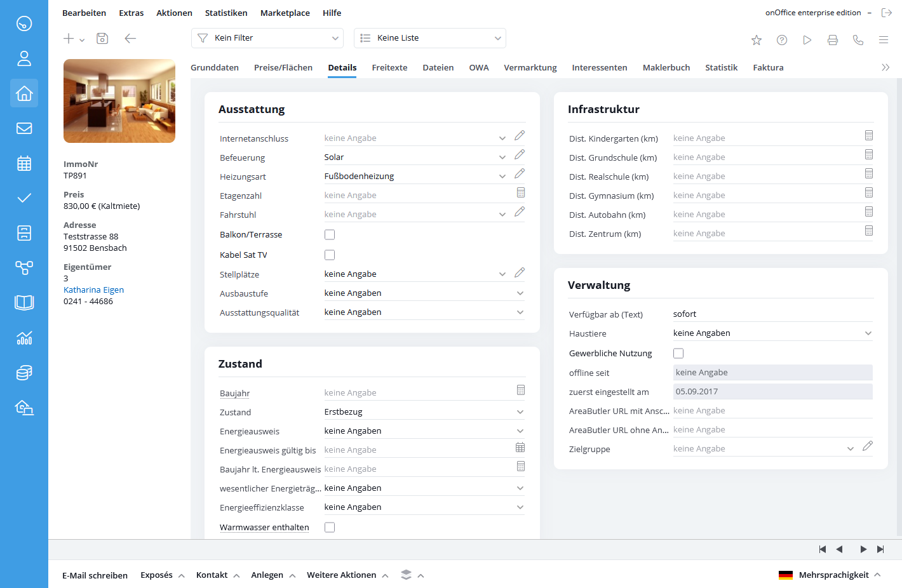Open the Calendar module in sidebar

coord(24,163)
